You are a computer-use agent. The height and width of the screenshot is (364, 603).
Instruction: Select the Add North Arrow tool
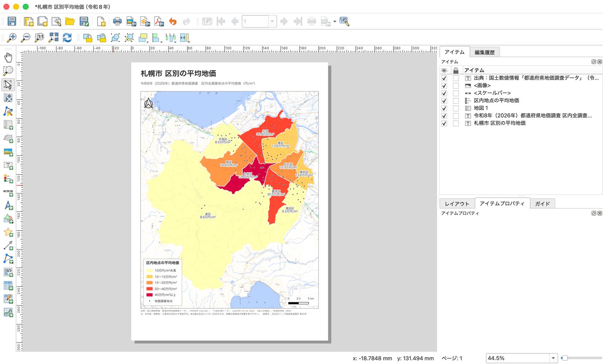point(8,206)
